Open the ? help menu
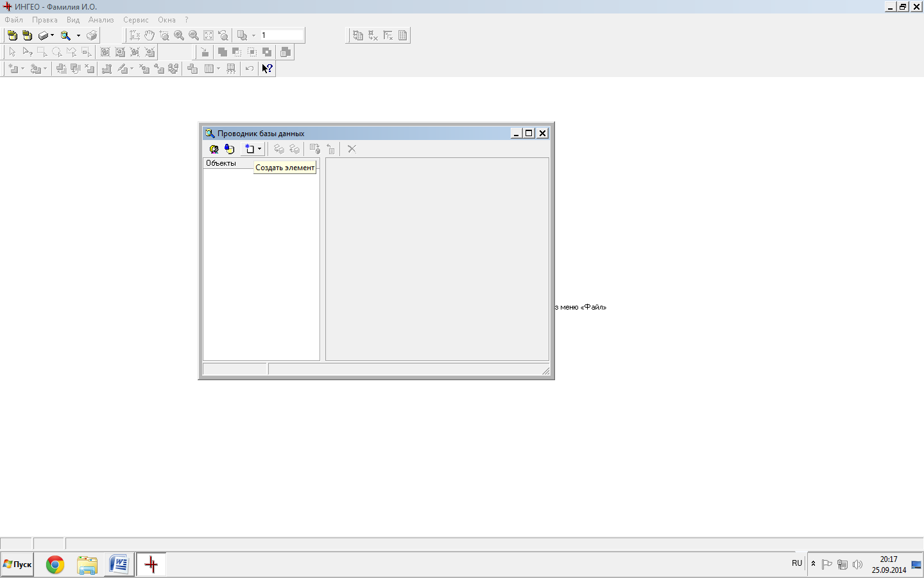This screenshot has height=578, width=924. [187, 20]
